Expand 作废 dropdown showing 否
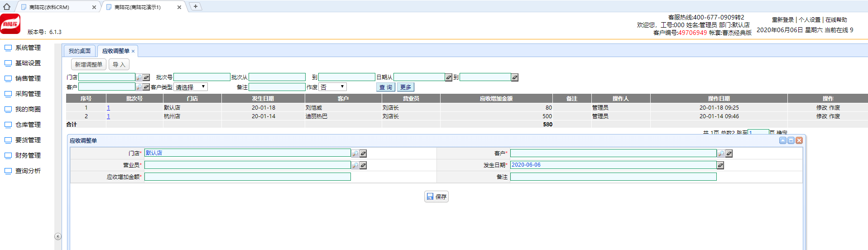This screenshot has width=868, height=250. (333, 87)
